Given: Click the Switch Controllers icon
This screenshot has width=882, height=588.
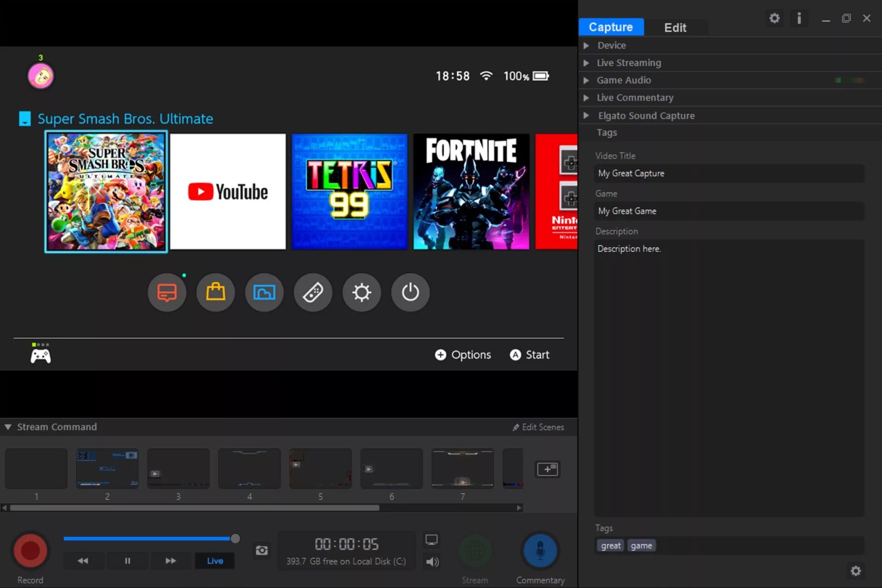Looking at the screenshot, I should 313,292.
